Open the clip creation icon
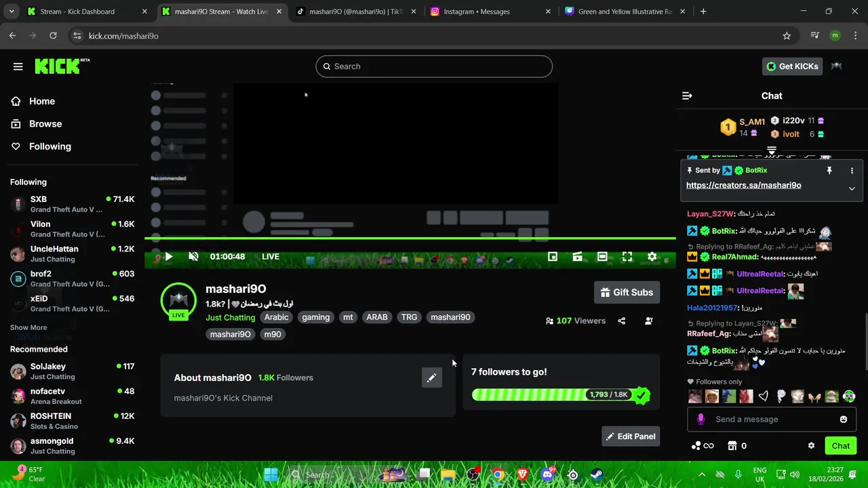This screenshot has height=488, width=868. tap(577, 256)
